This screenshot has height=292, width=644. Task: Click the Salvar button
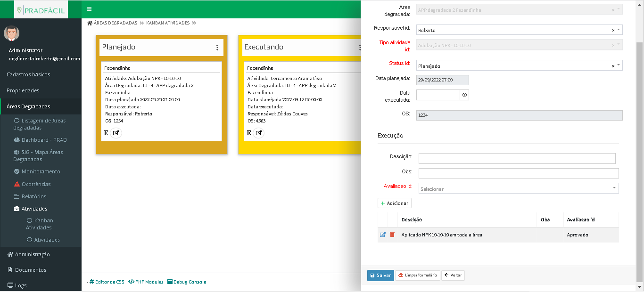pyautogui.click(x=380, y=276)
